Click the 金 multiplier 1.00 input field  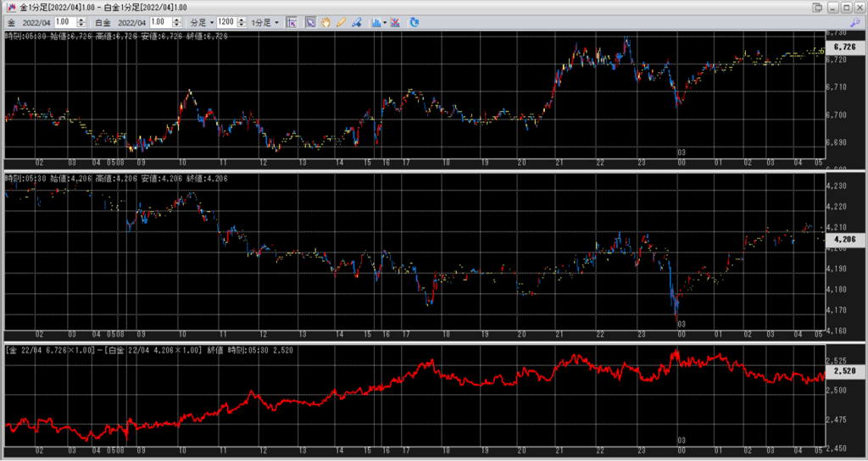(x=64, y=22)
